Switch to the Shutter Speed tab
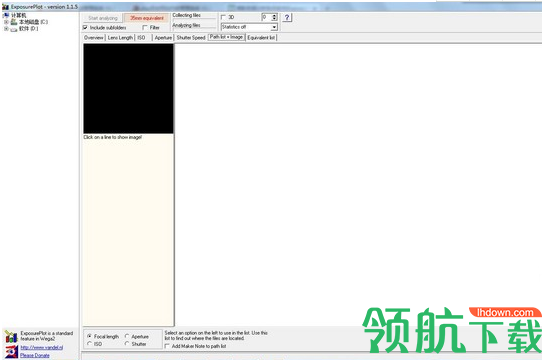This screenshot has width=542, height=360. tap(191, 38)
